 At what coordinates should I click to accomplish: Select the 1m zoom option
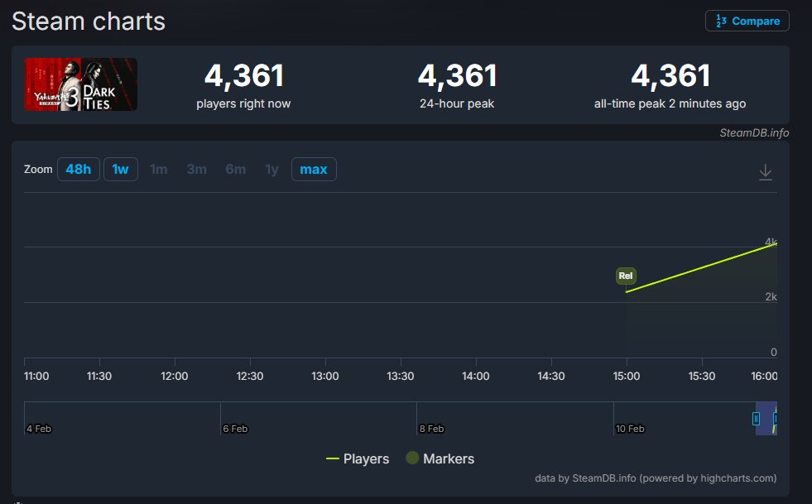(158, 170)
